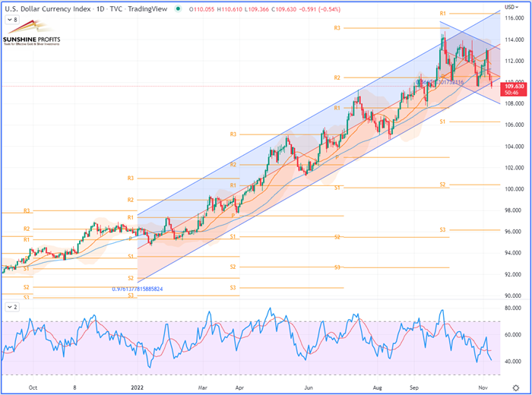Select the rightmost S3 pivot label near 96
The width and height of the screenshot is (532, 395).
tap(442, 229)
